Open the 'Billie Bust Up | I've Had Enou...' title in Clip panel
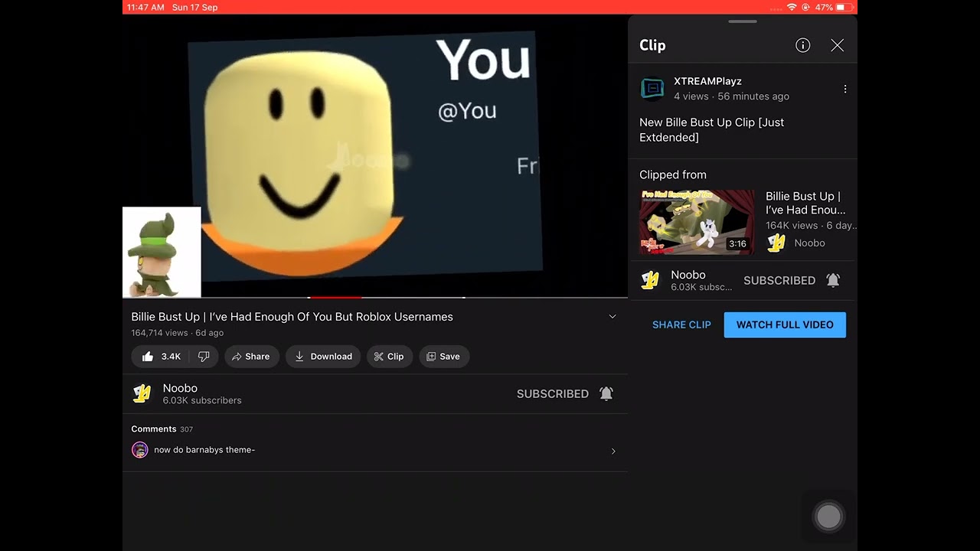The width and height of the screenshot is (980, 551). coord(805,203)
